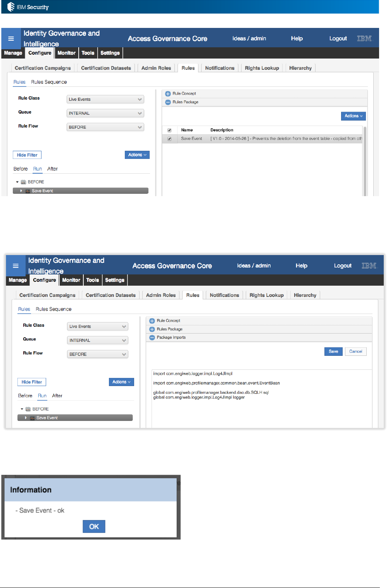The width and height of the screenshot is (388, 588).
Task: Select Save Event row description text
Action: click(286, 139)
